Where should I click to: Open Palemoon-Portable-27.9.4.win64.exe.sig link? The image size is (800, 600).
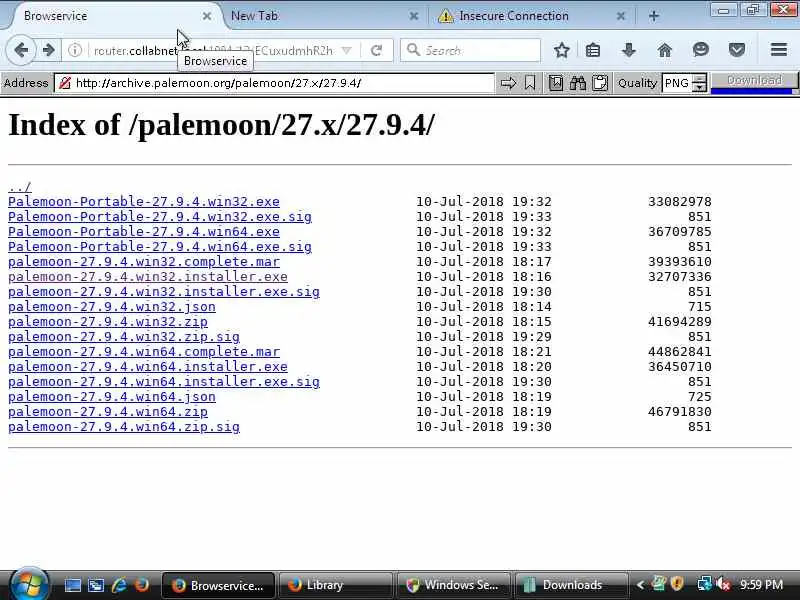[160, 246]
